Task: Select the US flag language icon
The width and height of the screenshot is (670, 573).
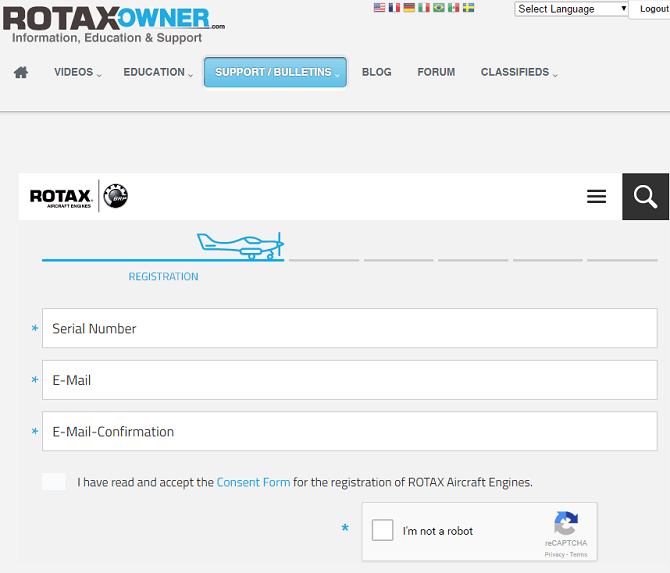Action: click(x=379, y=7)
